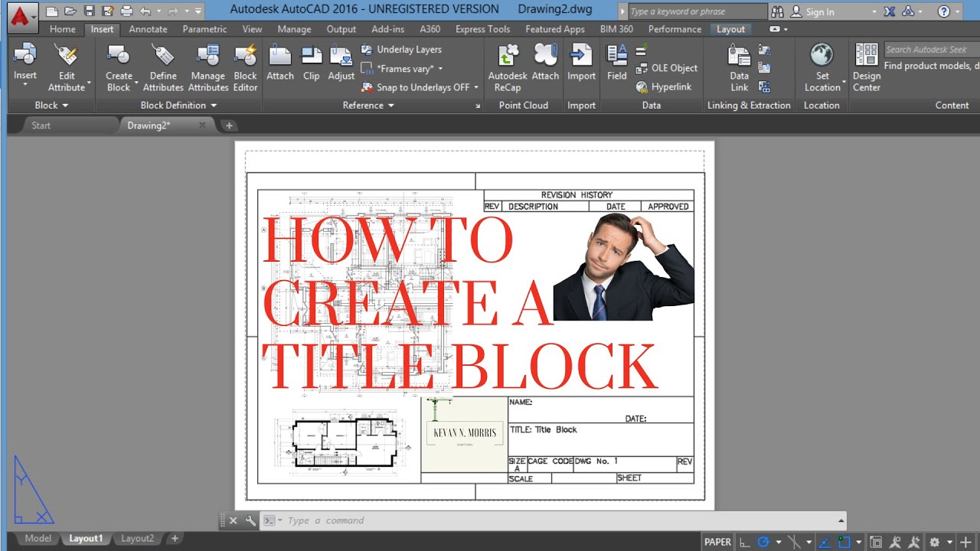The image size is (980, 551).
Task: Insert a Field
Action: [616, 64]
